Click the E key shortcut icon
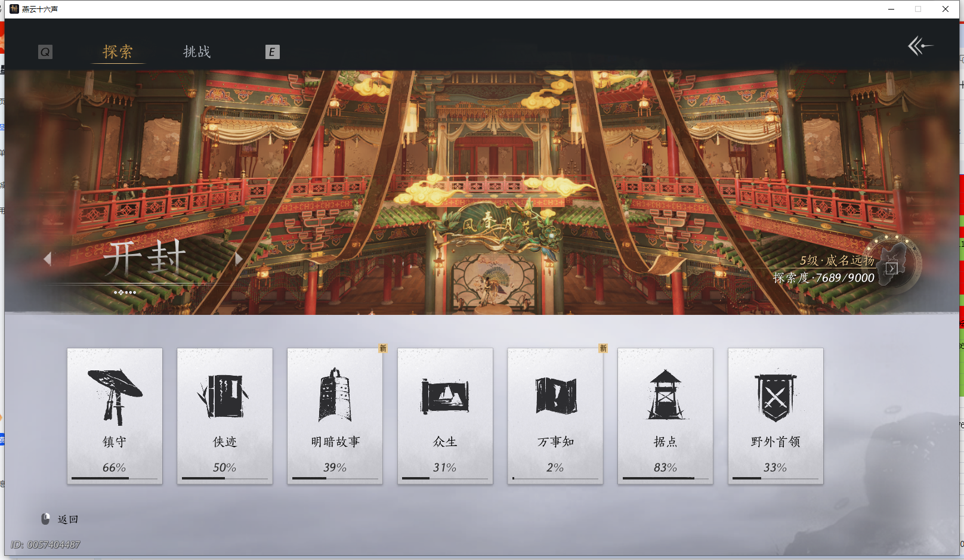Viewport: 964px width, 560px height. (272, 52)
